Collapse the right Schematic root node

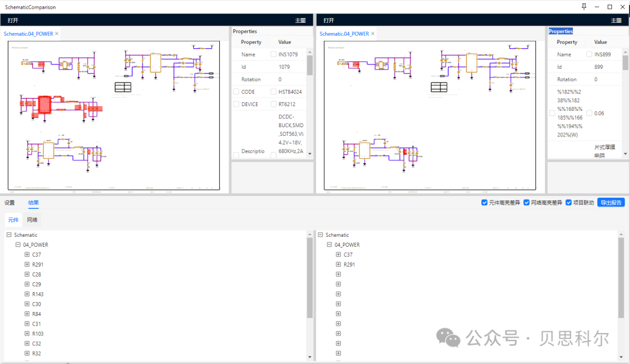tap(320, 235)
